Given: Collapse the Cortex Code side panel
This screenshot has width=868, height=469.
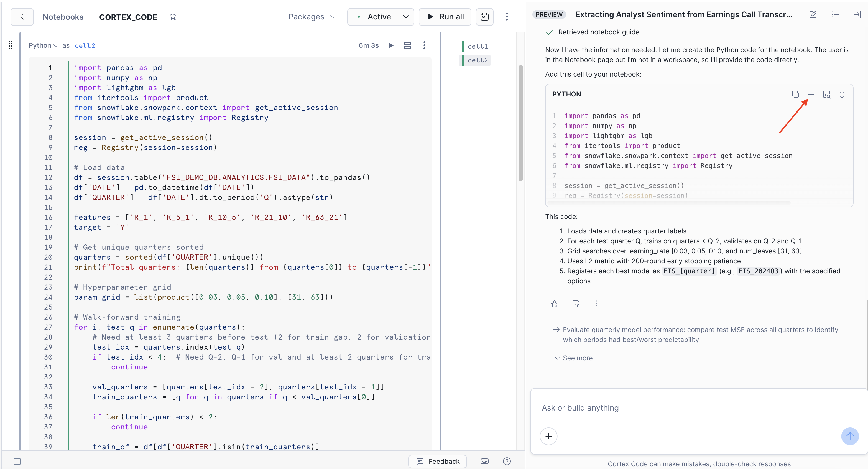Looking at the screenshot, I should point(857,14).
